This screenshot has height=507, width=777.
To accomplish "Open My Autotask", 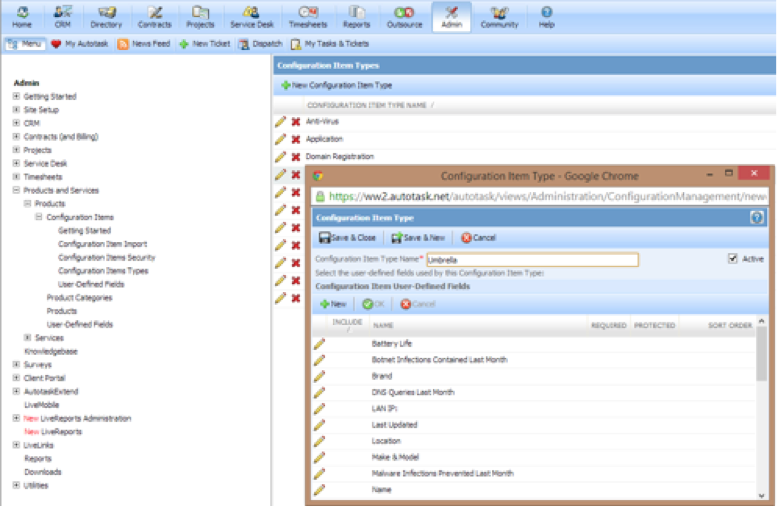I will (x=80, y=44).
